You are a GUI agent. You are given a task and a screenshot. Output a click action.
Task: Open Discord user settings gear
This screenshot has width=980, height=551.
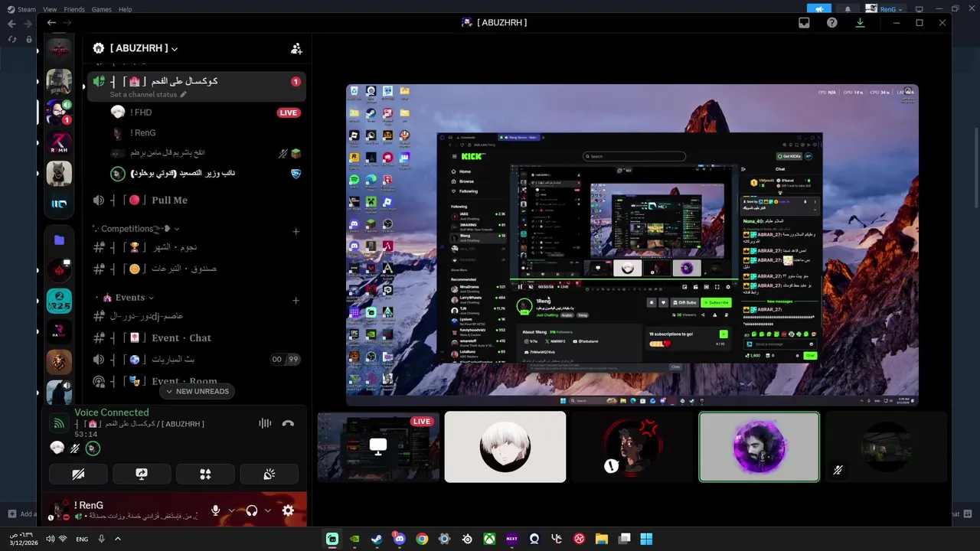click(288, 510)
